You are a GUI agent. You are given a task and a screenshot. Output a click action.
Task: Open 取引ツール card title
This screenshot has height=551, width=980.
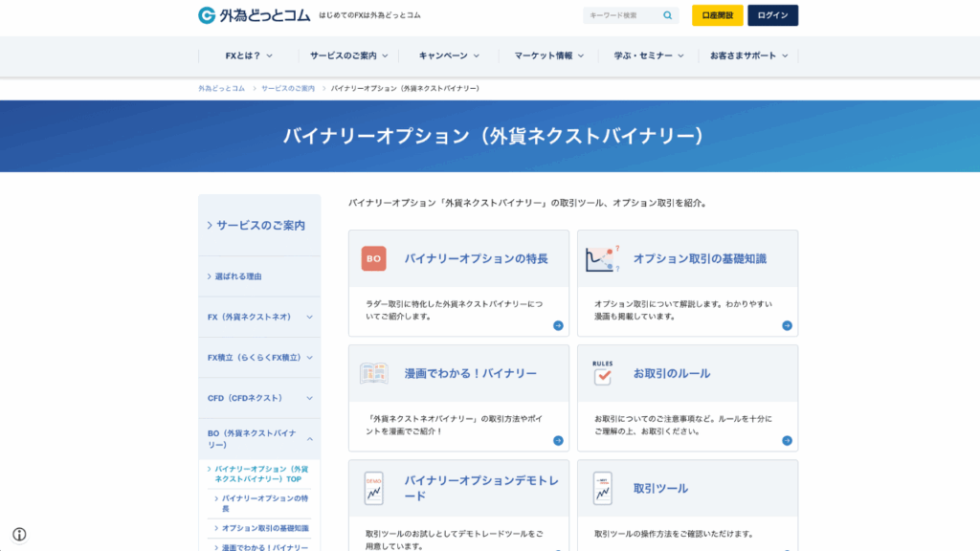[x=660, y=489]
